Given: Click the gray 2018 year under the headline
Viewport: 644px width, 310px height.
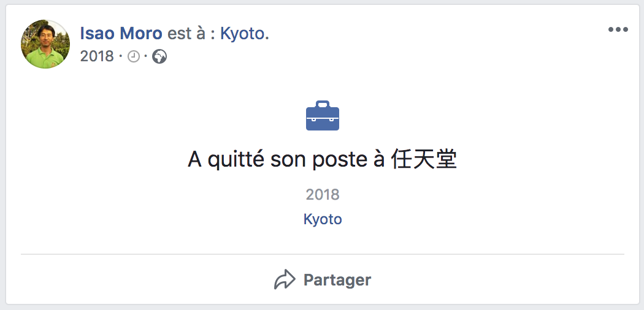Looking at the screenshot, I should [323, 195].
